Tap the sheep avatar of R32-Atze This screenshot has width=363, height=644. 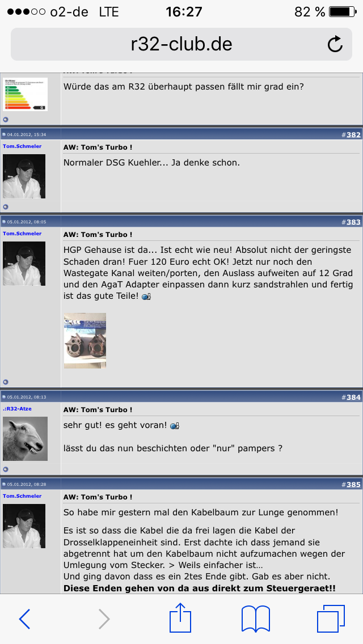click(25, 439)
